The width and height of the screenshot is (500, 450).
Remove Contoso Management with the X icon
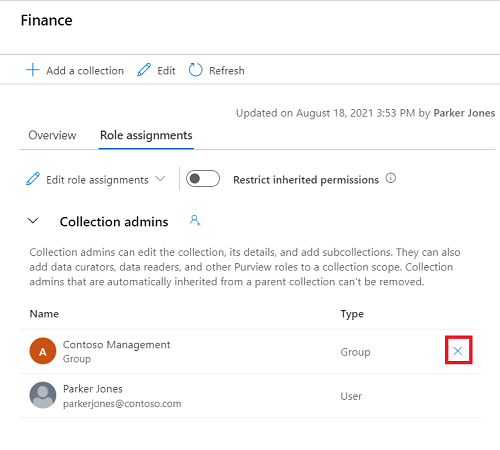click(458, 350)
